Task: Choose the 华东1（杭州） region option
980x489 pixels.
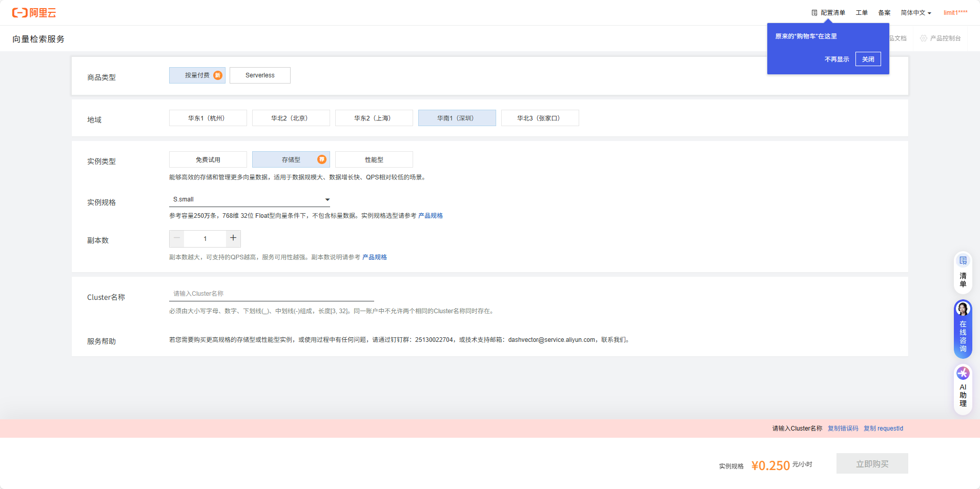Action: coord(208,118)
